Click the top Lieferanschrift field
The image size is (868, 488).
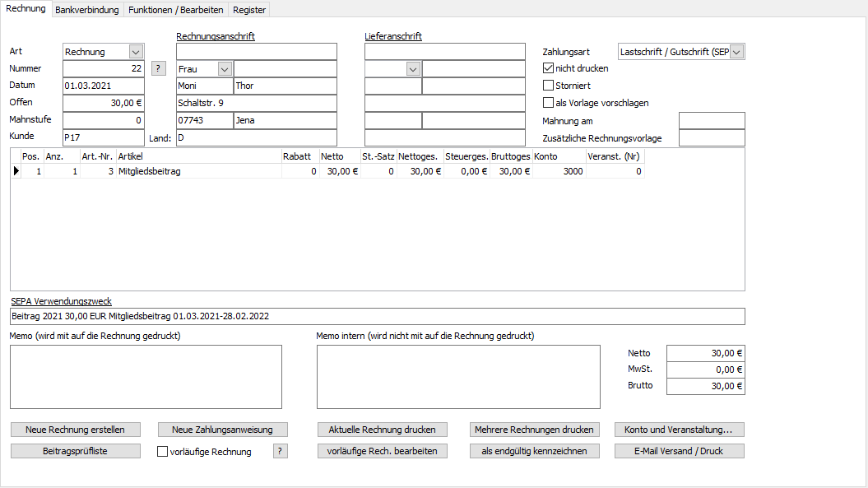[444, 52]
